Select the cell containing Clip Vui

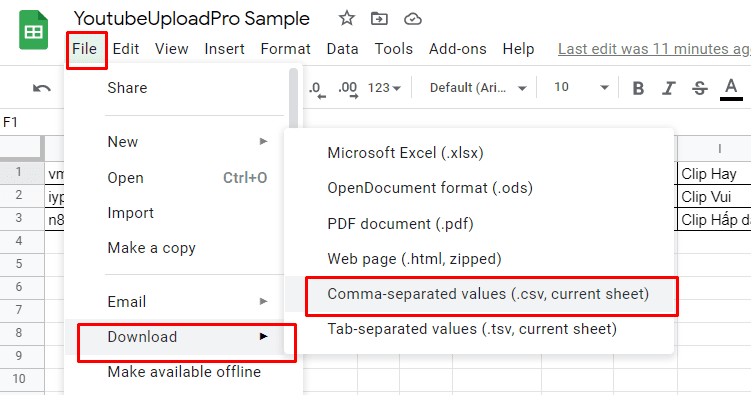coord(714,197)
